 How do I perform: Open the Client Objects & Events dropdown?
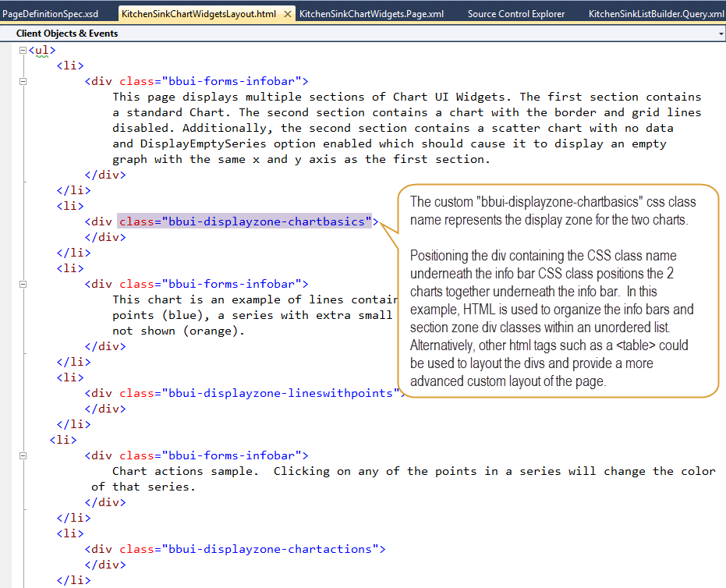point(721,34)
